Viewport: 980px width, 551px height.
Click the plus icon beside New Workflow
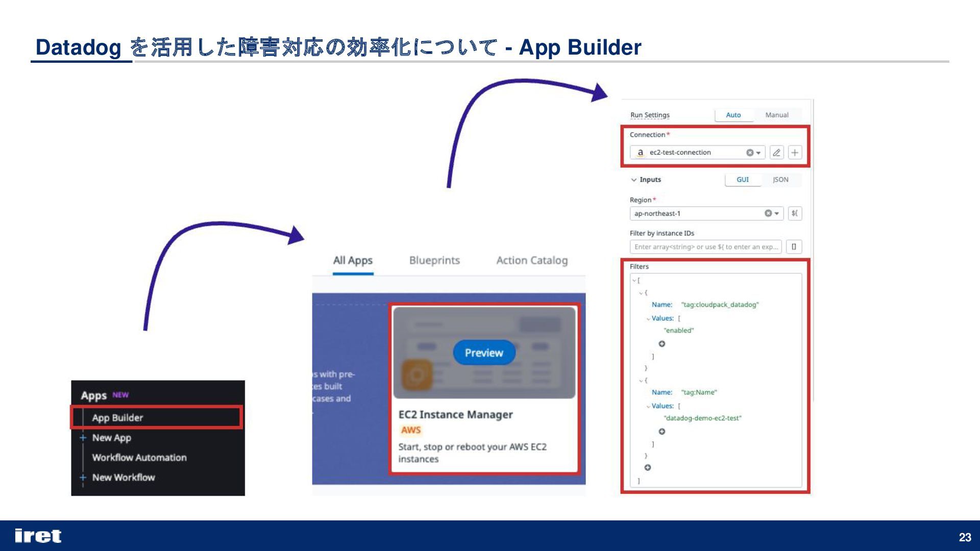point(83,478)
